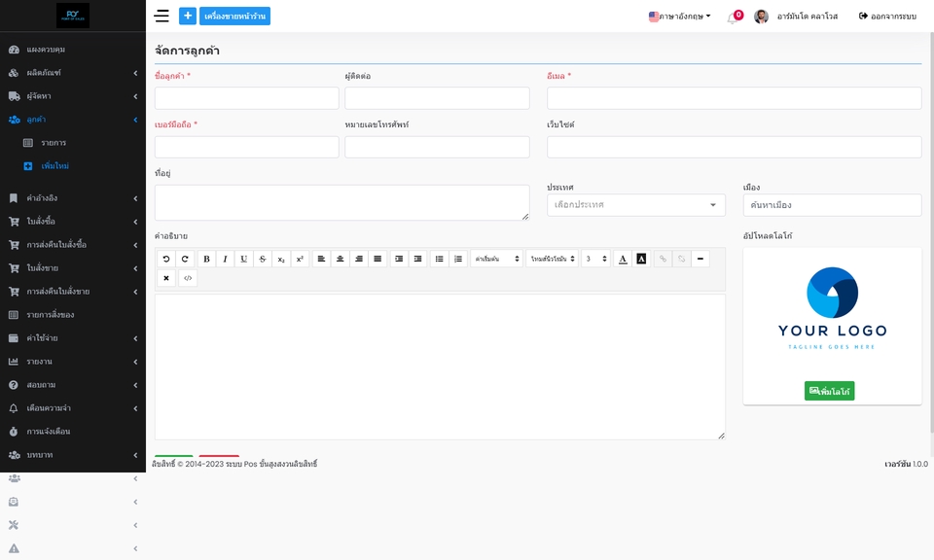
Task: Open the ค่าเริ่มต้น format dropdown
Action: point(497,259)
